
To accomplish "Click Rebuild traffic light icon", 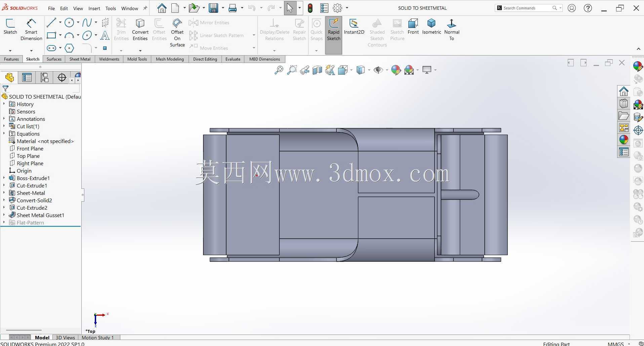I will point(310,8).
